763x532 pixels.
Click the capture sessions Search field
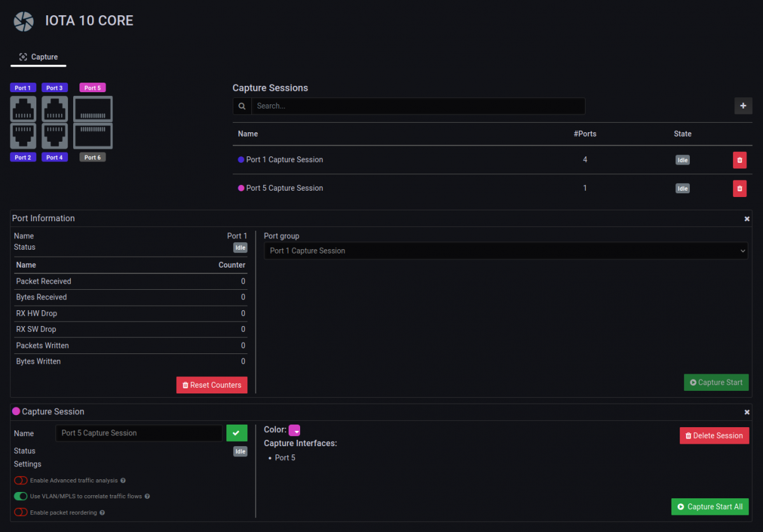click(418, 106)
